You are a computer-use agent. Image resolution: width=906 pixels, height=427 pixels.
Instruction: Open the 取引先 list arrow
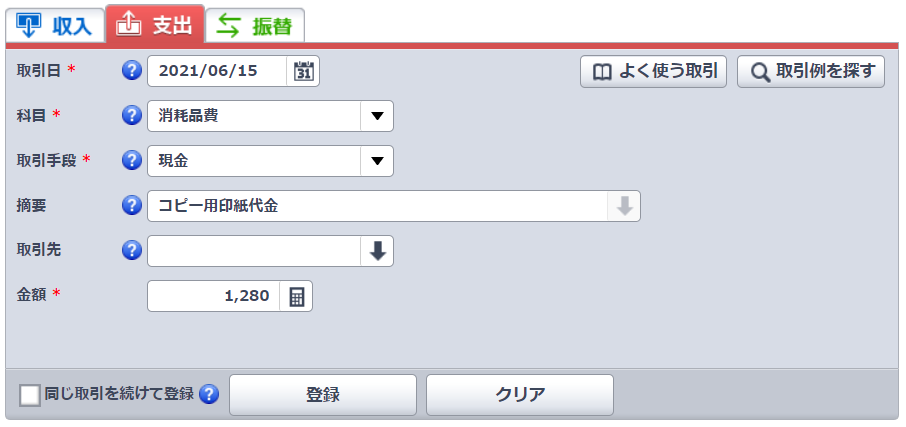377,251
